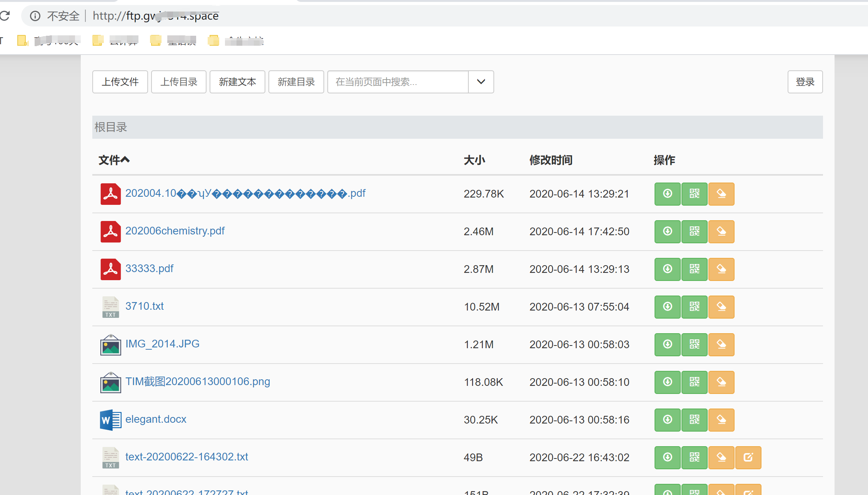Show QR code for IMG_2014.JPG

pyautogui.click(x=694, y=344)
